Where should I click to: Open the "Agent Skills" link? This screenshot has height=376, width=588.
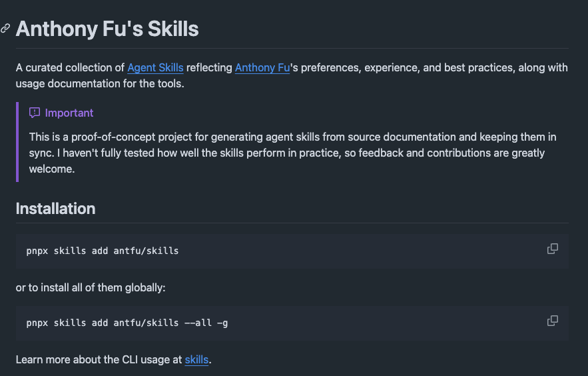pos(155,67)
